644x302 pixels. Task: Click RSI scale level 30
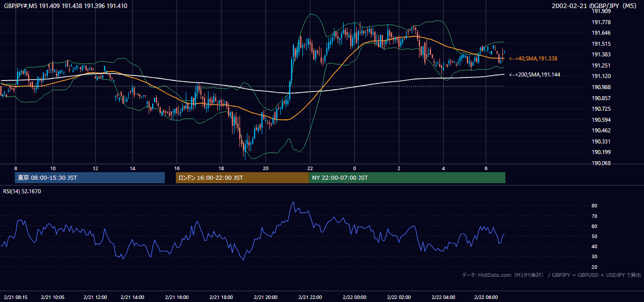(595, 256)
